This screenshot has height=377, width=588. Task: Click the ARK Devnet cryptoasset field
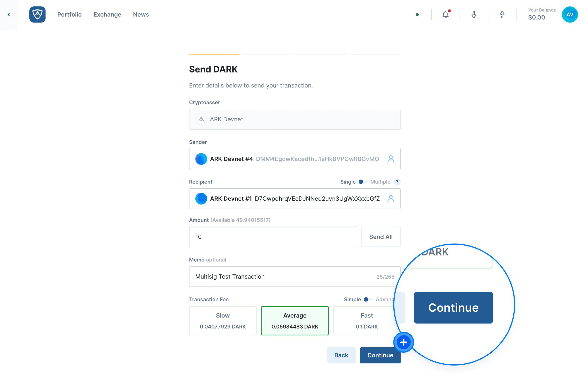click(x=295, y=119)
